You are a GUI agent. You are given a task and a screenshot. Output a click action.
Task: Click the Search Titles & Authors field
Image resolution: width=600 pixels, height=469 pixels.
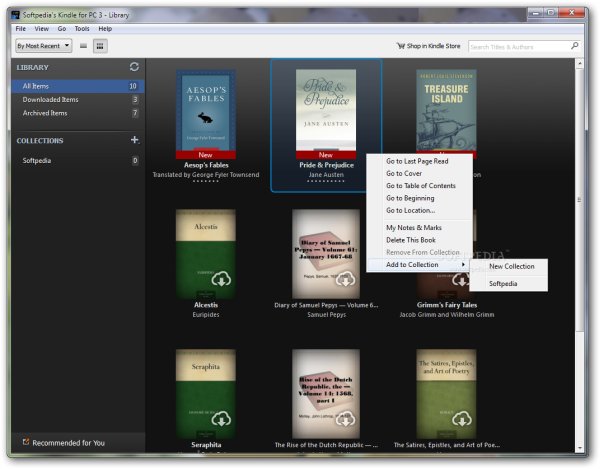point(516,46)
